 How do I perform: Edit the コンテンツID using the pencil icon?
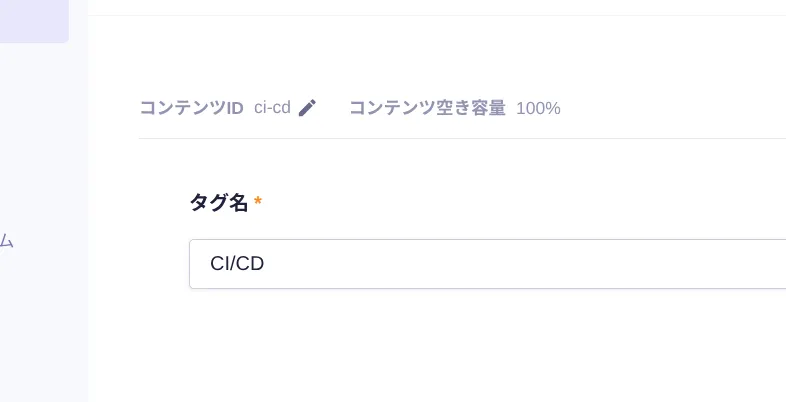(307, 108)
